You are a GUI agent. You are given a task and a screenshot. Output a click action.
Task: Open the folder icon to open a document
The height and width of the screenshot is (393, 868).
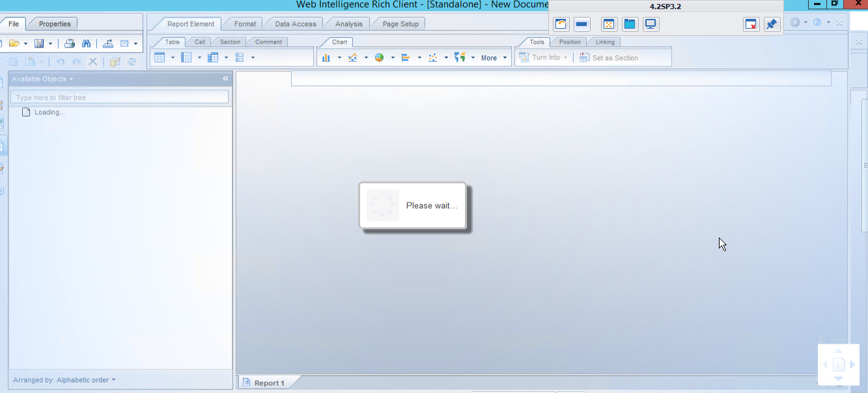[14, 44]
